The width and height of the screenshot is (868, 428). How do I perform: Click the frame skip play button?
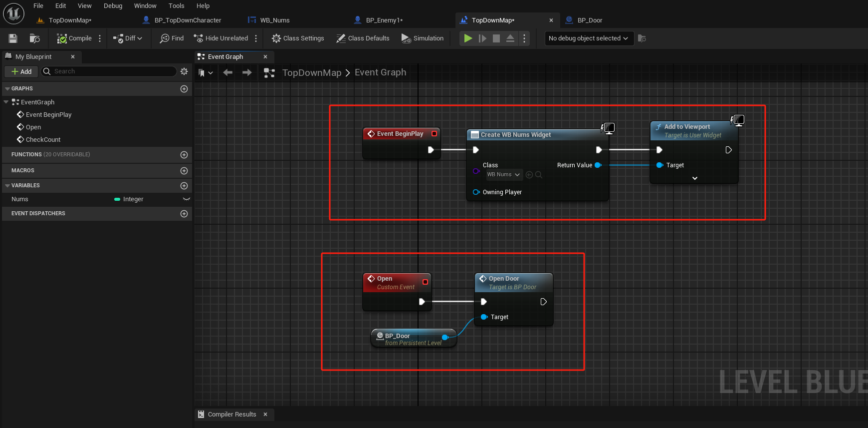click(x=482, y=38)
